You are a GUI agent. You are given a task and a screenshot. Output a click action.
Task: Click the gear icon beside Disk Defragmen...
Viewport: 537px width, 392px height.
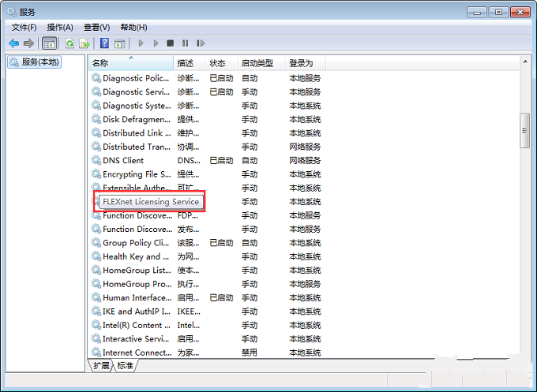click(96, 119)
